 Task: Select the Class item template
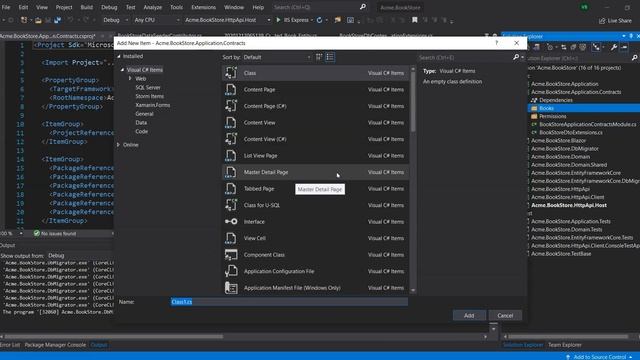point(315,73)
